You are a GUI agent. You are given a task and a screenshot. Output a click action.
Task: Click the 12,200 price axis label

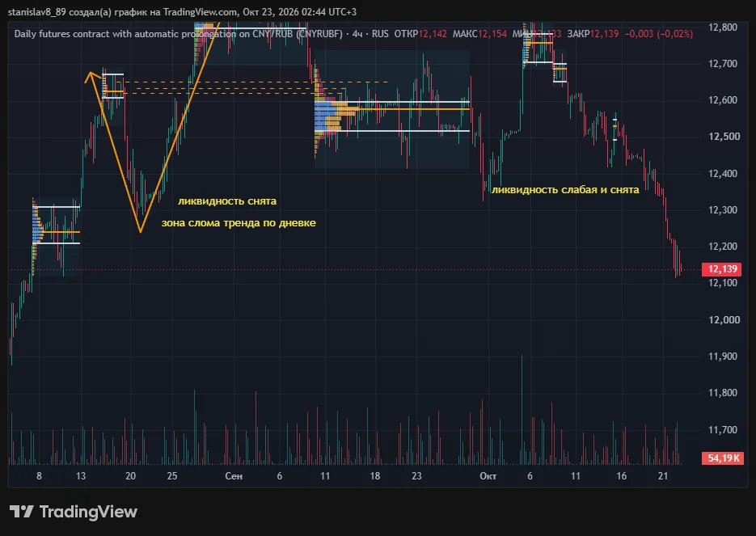(723, 247)
